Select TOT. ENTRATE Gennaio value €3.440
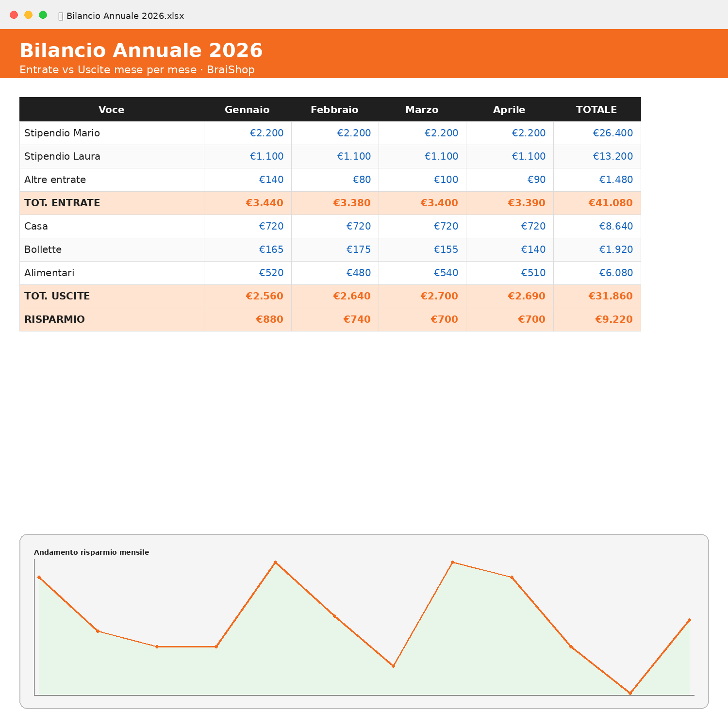The height and width of the screenshot is (728, 728). click(x=248, y=203)
